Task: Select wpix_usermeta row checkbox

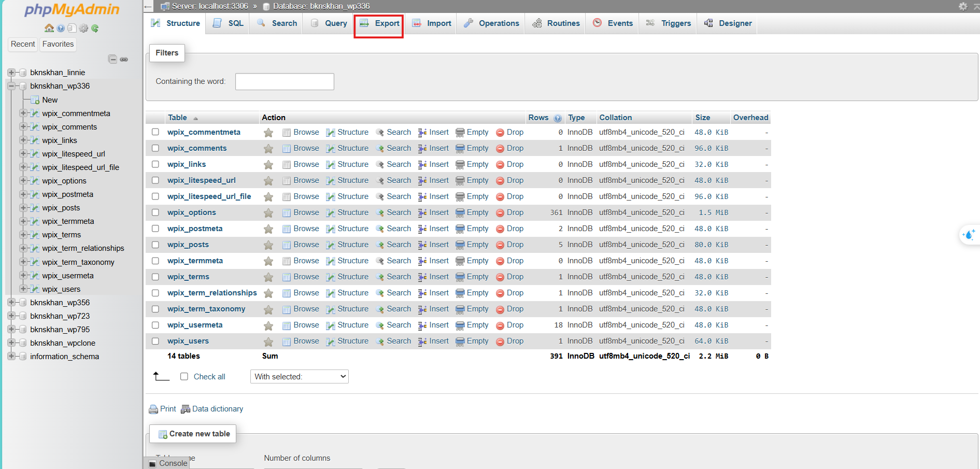Action: pos(155,325)
